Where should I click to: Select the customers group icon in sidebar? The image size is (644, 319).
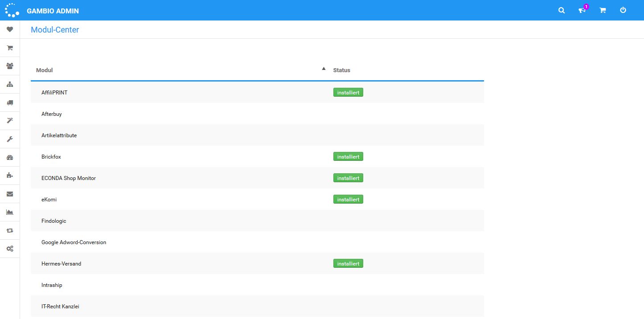[10, 65]
